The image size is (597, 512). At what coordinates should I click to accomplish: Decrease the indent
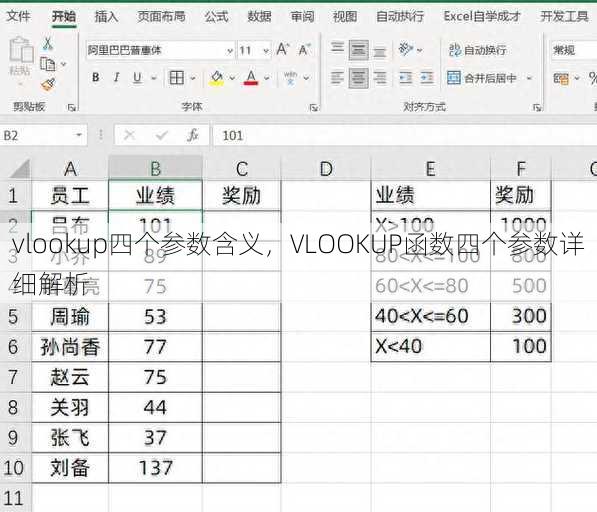[x=405, y=78]
